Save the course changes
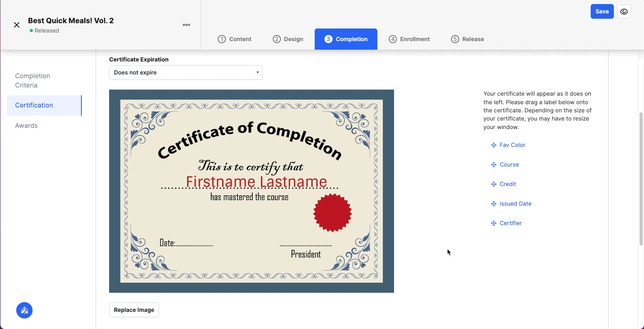 click(x=602, y=11)
